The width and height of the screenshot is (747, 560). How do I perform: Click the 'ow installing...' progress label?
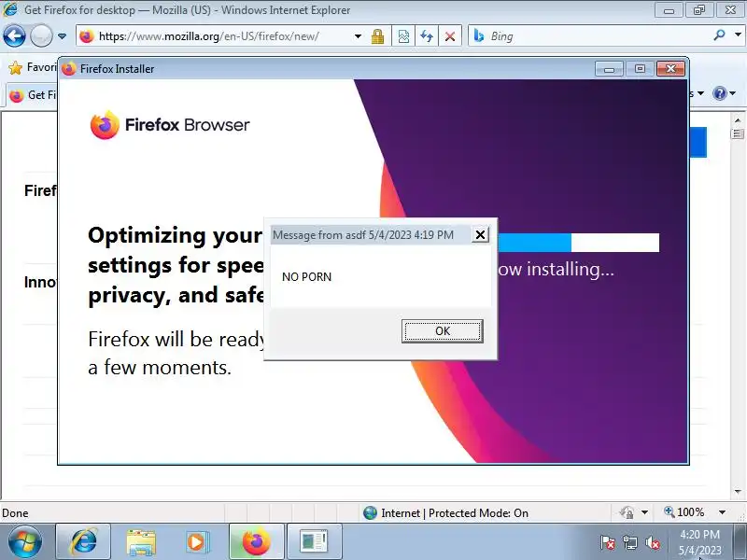pyautogui.click(x=556, y=270)
